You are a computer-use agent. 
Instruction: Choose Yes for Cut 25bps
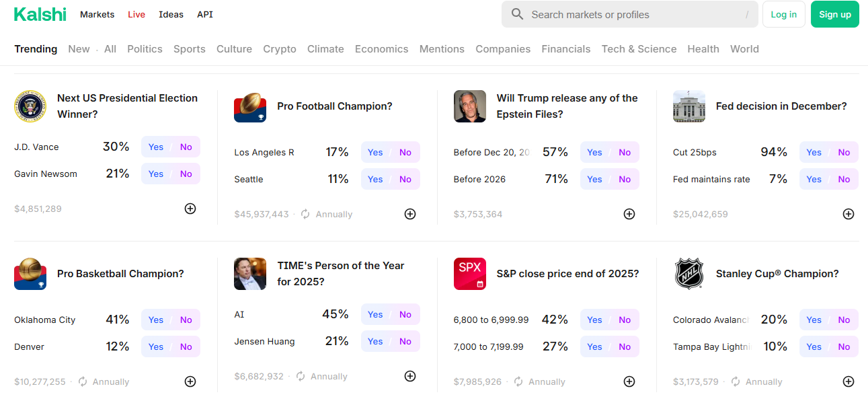point(814,152)
